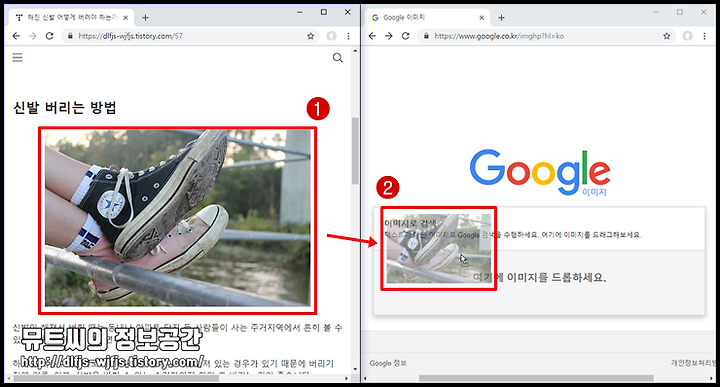Click the Google 정보 footer link
720x387 pixels.
click(x=388, y=363)
